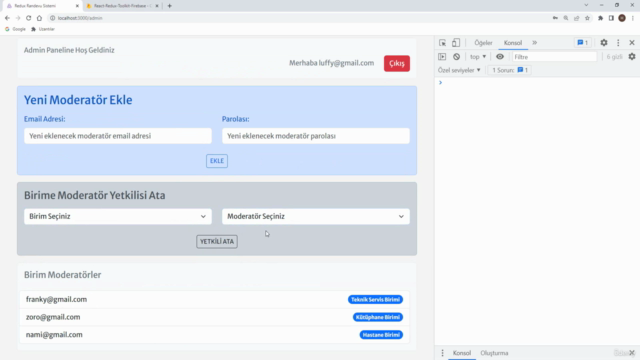Image resolution: width=640 pixels, height=360 pixels.
Task: Bookmark this page with the star
Action: (x=587, y=18)
